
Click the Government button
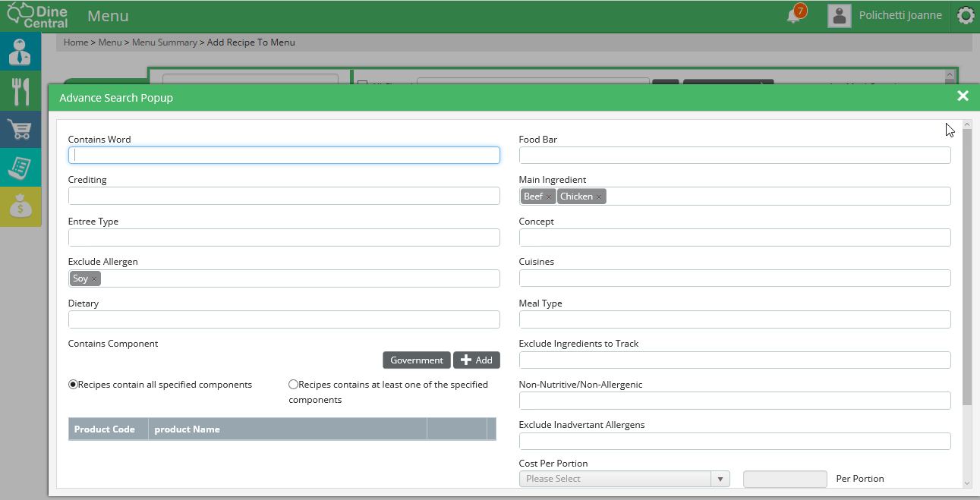[417, 360]
